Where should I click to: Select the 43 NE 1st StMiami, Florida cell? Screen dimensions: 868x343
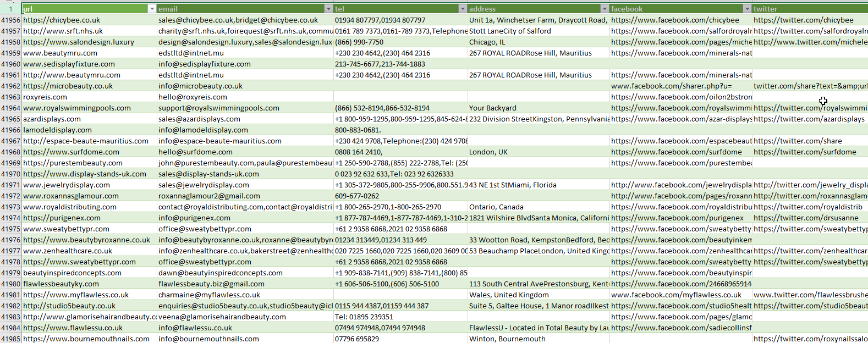(539, 185)
